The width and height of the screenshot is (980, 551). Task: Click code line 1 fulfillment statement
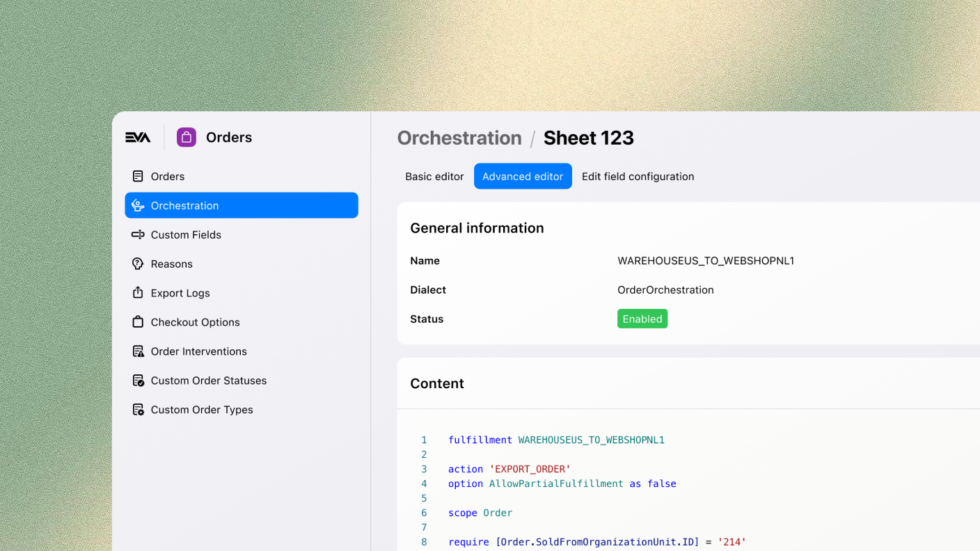click(556, 440)
